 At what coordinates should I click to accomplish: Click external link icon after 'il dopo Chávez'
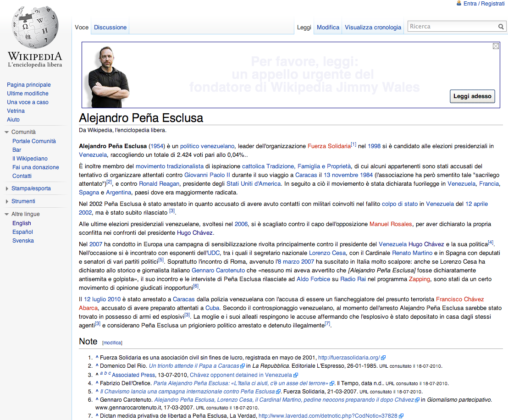click(x=417, y=400)
